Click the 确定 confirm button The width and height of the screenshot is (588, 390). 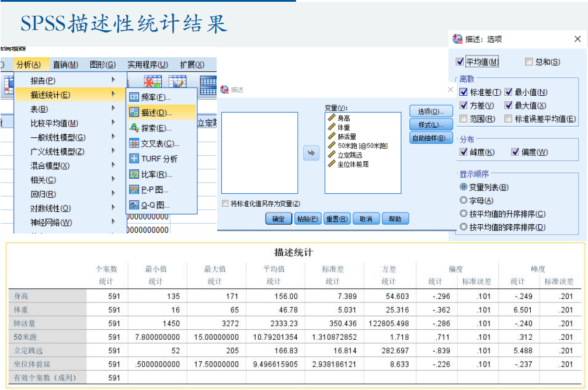coord(279,218)
